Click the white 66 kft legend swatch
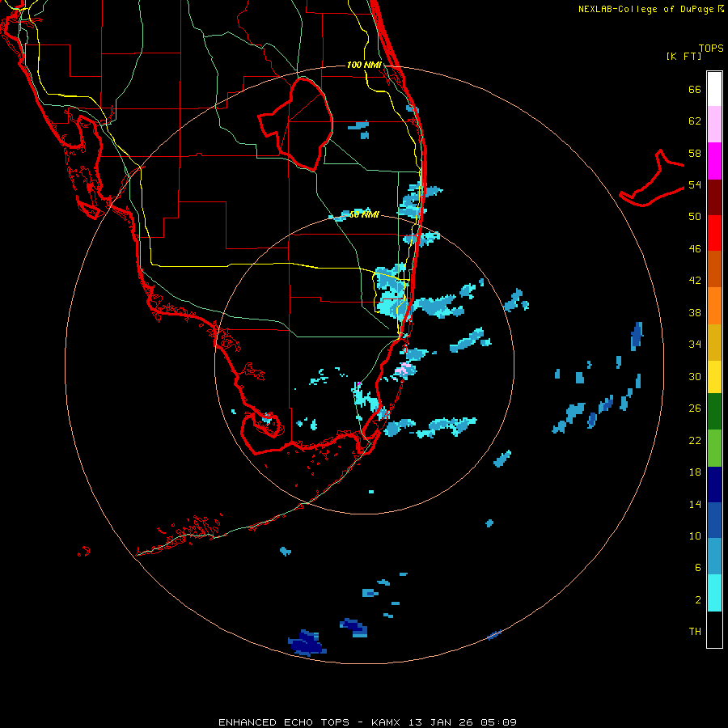Screen dimensions: 728x728 click(714, 89)
